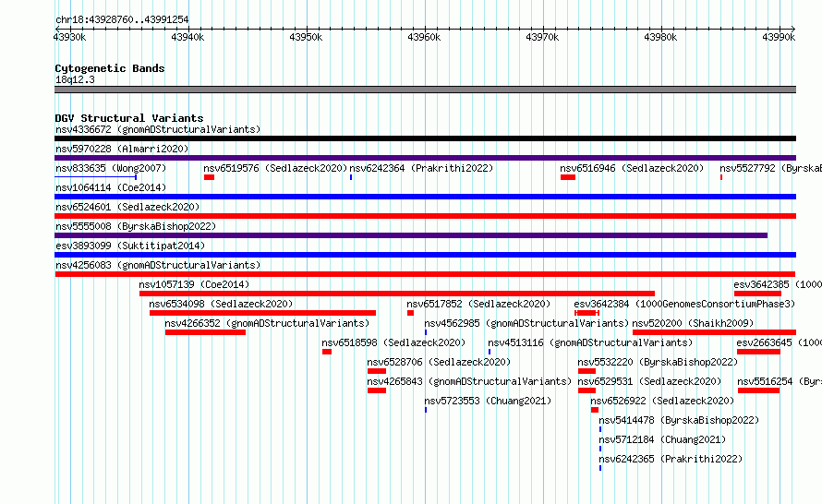Open the nsv5527792 variant label
Viewport: 822px width, 504px height.
(770, 168)
